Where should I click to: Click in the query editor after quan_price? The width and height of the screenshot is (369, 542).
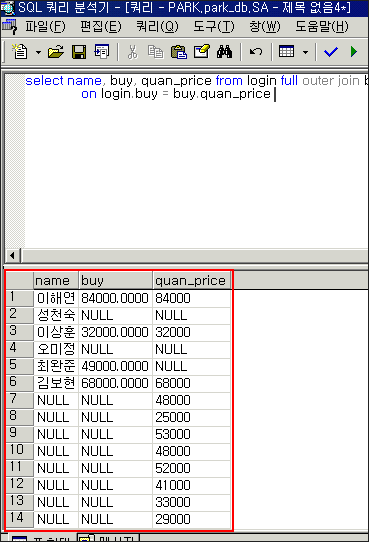point(274,94)
